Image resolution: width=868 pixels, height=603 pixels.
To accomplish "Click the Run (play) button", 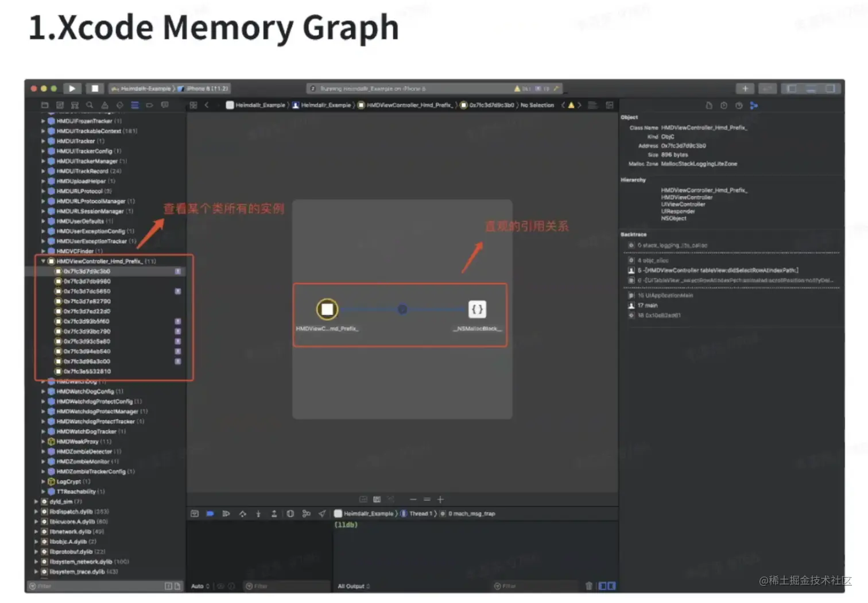I will pos(72,88).
